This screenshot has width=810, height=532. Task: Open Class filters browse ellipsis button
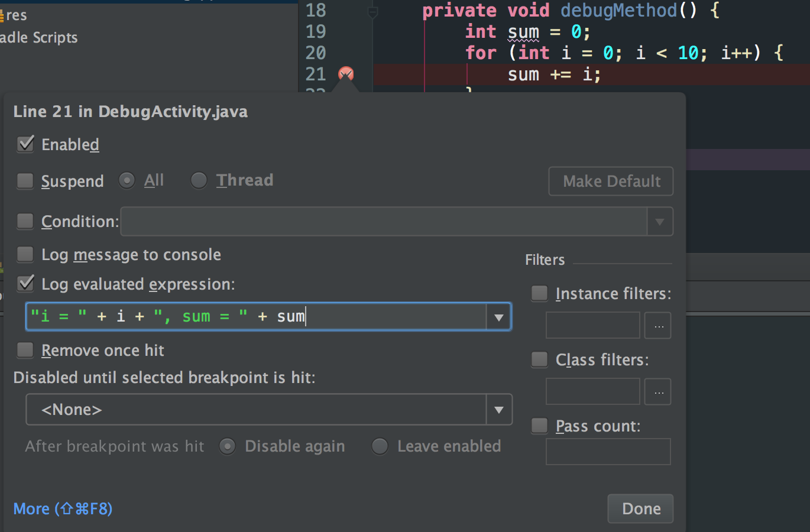[x=658, y=392]
